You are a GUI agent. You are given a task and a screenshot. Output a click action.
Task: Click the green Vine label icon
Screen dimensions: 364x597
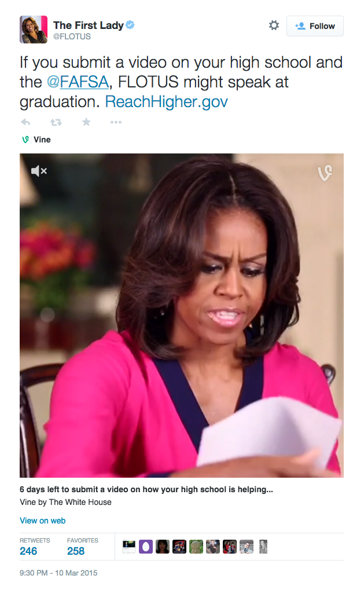[x=25, y=140]
